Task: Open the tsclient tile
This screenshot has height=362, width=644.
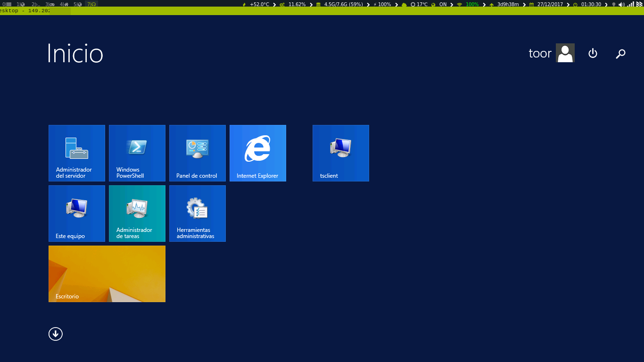Action: [341, 153]
